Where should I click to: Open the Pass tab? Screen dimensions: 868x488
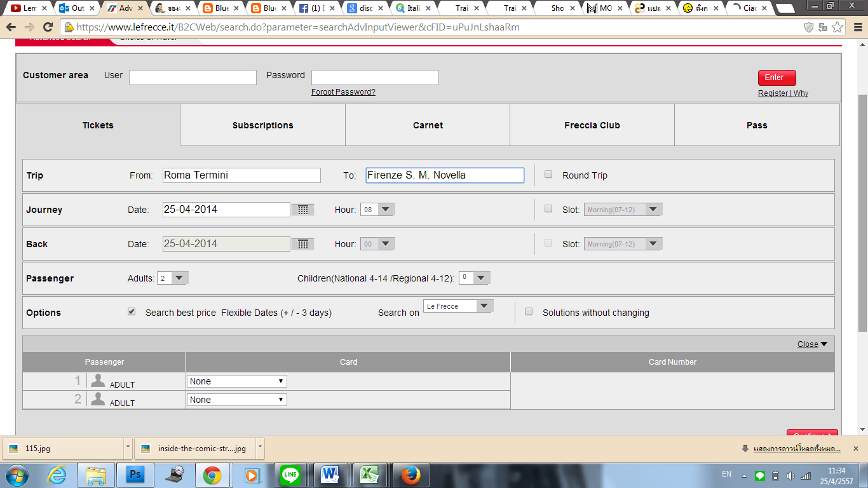coord(757,125)
